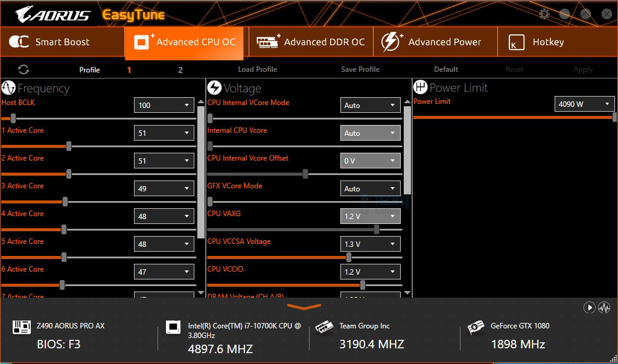Click the play icon in info bar

pyautogui.click(x=589, y=307)
